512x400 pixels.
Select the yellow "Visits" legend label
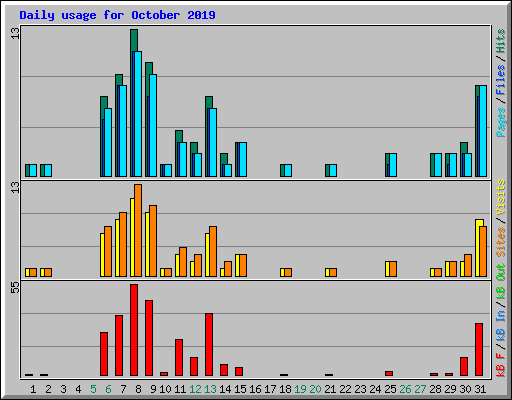tap(501, 197)
